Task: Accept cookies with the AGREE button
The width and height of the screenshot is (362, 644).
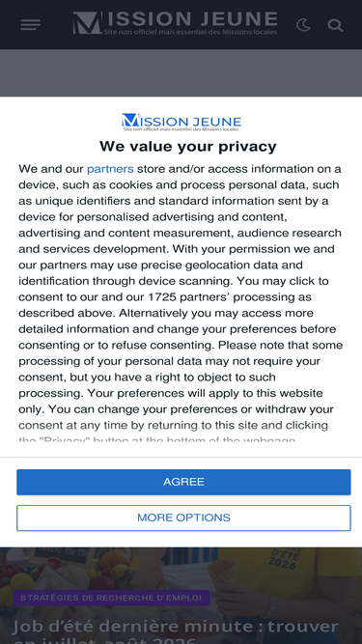Action: (183, 482)
